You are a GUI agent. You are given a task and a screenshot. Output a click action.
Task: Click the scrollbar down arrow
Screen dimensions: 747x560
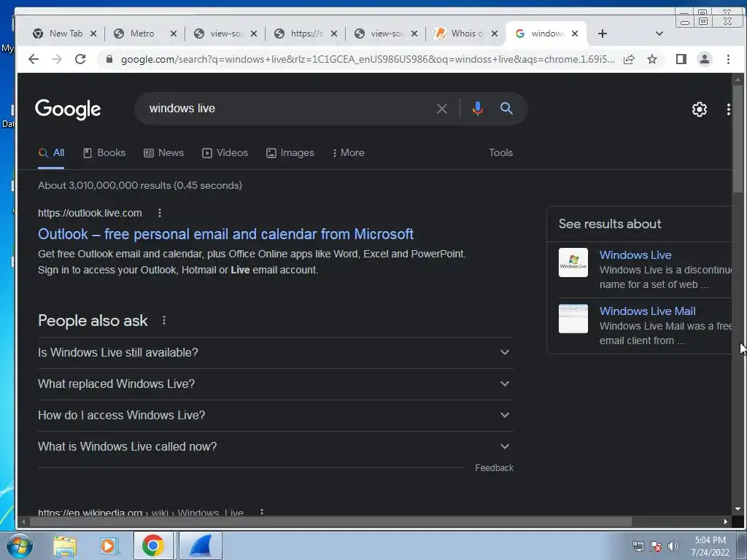738,509
